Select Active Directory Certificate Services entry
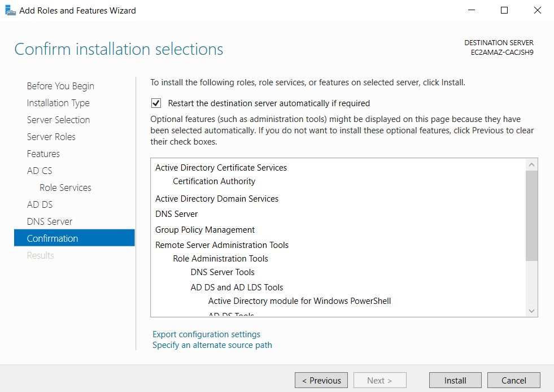 tap(221, 168)
